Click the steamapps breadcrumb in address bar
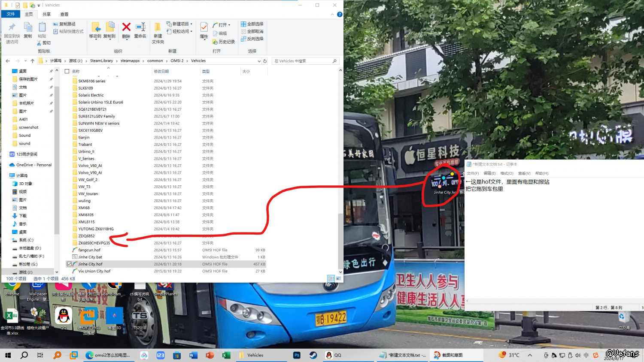The height and width of the screenshot is (362, 644). pyautogui.click(x=130, y=61)
